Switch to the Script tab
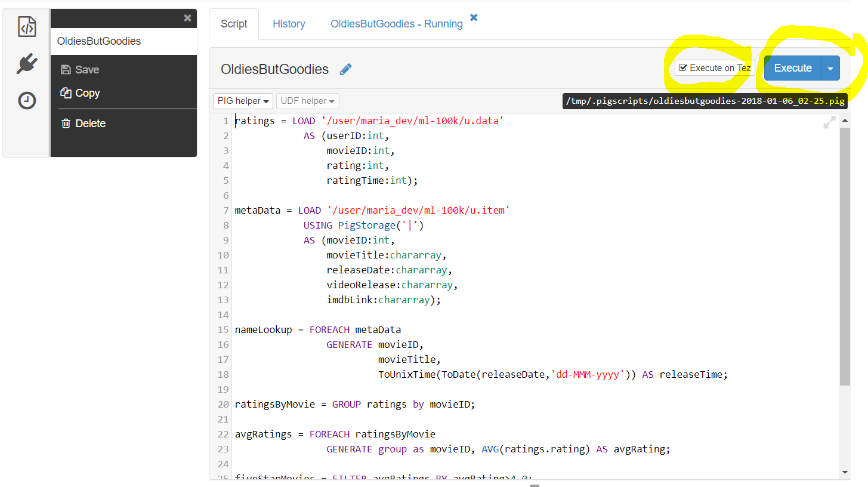This screenshot has height=487, width=868. pos(234,24)
